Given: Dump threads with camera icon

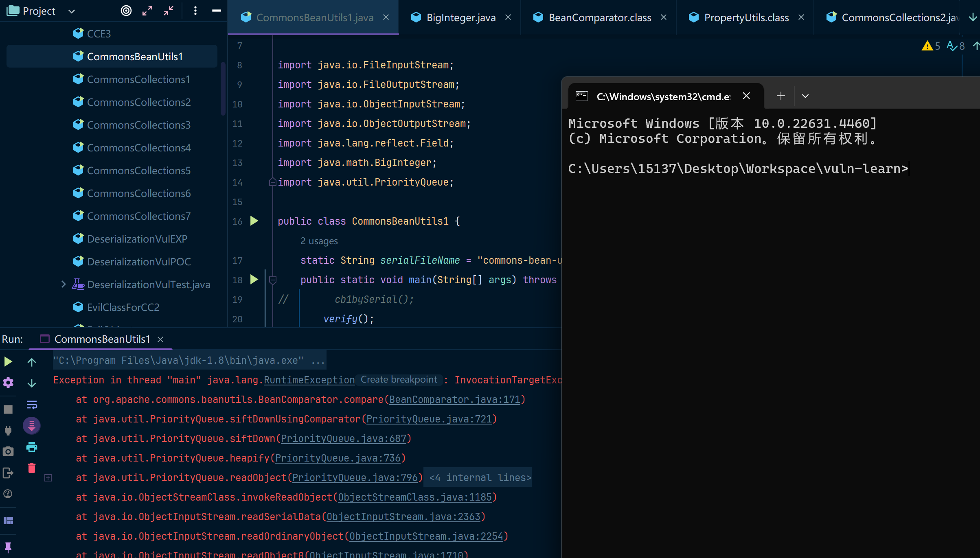Looking at the screenshot, I should [x=8, y=451].
